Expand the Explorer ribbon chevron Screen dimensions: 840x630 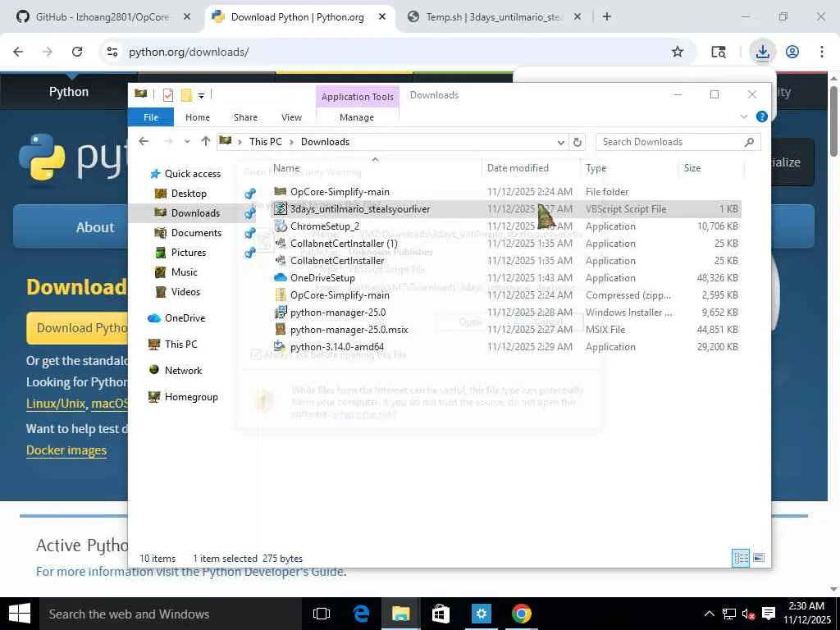click(743, 116)
